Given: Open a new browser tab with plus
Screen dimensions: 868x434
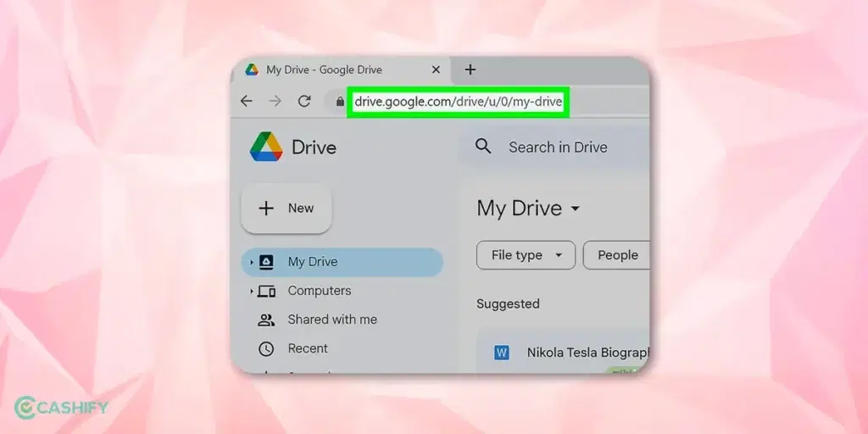Looking at the screenshot, I should [x=470, y=70].
